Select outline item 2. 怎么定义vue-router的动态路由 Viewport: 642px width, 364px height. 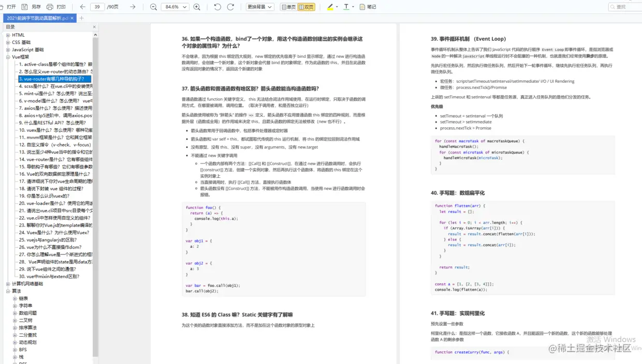55,71
